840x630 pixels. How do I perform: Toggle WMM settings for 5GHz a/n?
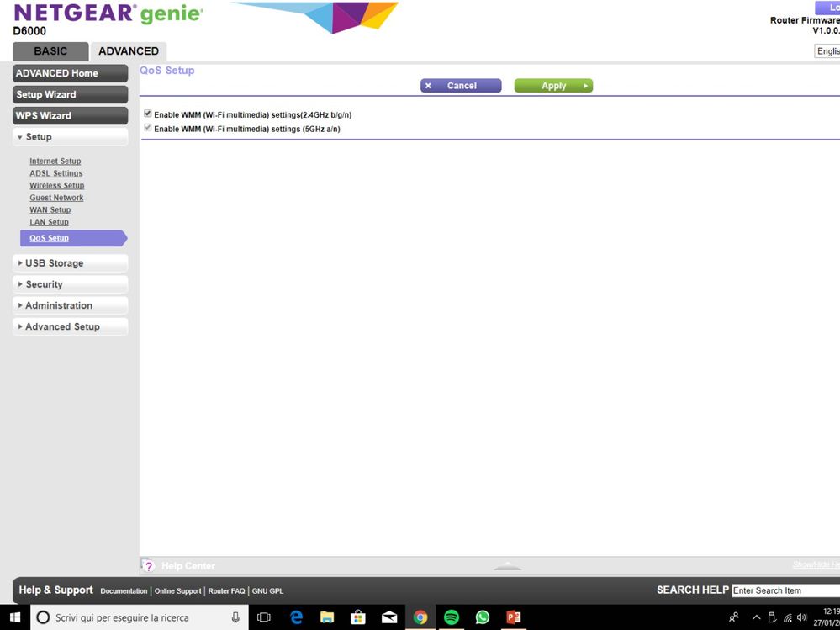click(148, 128)
